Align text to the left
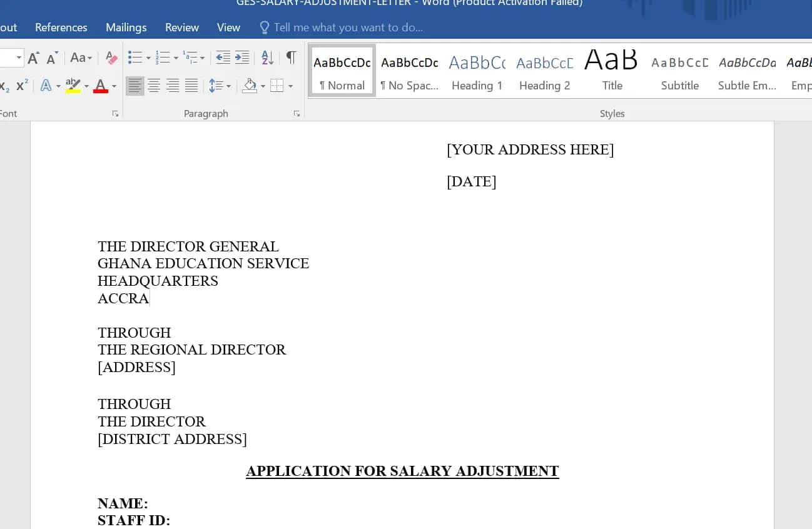This screenshot has width=812, height=529. [134, 86]
